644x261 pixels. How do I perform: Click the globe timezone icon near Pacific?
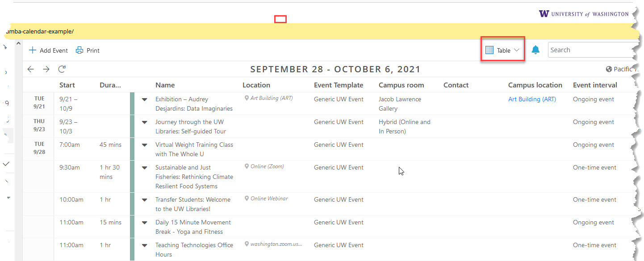609,69
